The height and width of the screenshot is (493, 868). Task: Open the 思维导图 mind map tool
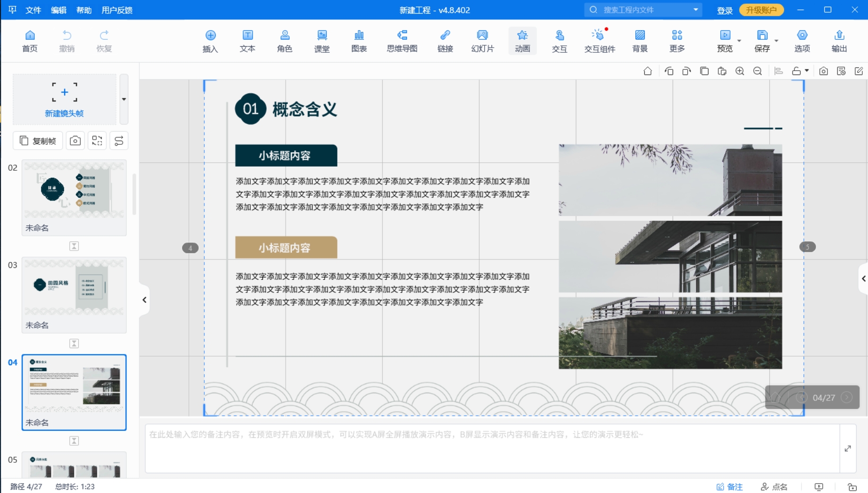402,41
